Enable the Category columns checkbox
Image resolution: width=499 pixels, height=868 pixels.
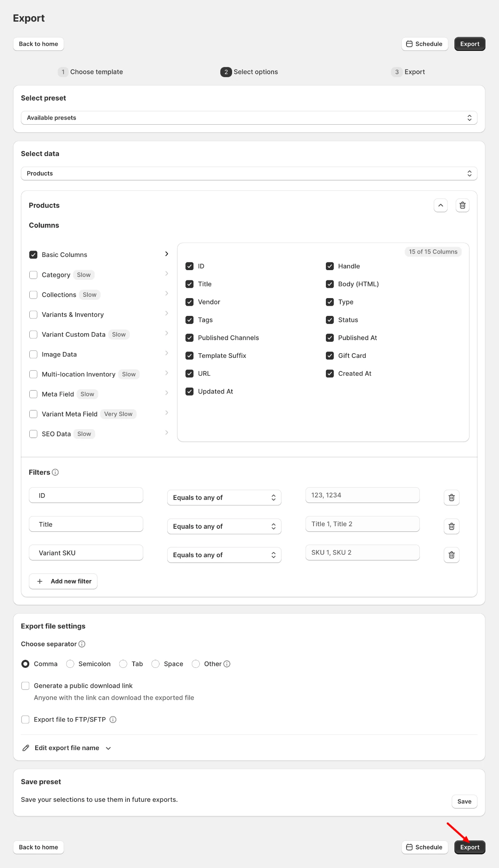tap(33, 275)
